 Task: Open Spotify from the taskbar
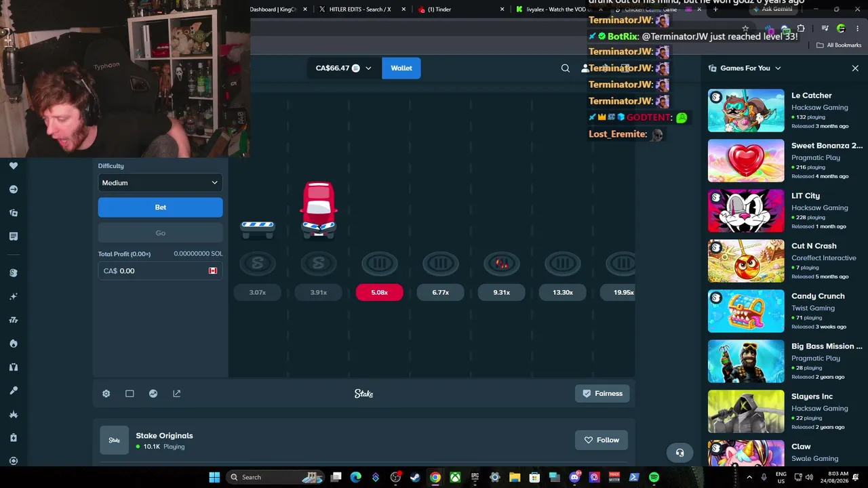[x=654, y=477]
